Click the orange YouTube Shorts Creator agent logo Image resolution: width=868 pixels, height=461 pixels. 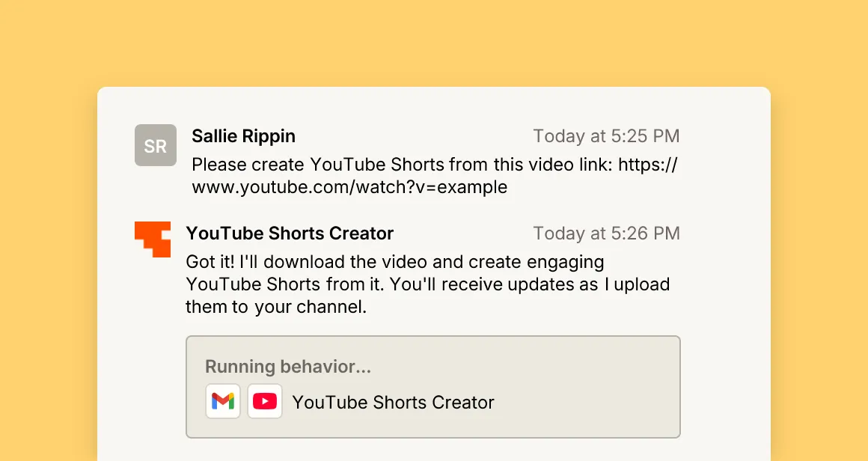(152, 239)
